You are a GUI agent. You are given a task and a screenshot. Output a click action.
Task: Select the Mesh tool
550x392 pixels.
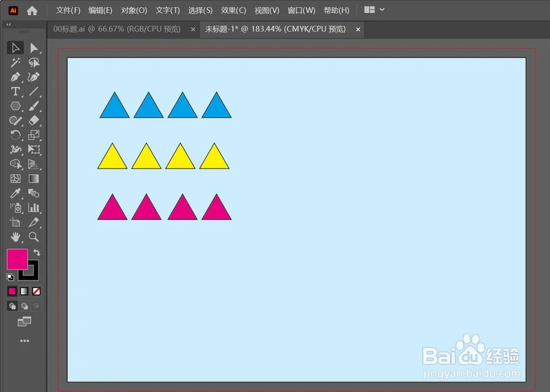click(15, 179)
